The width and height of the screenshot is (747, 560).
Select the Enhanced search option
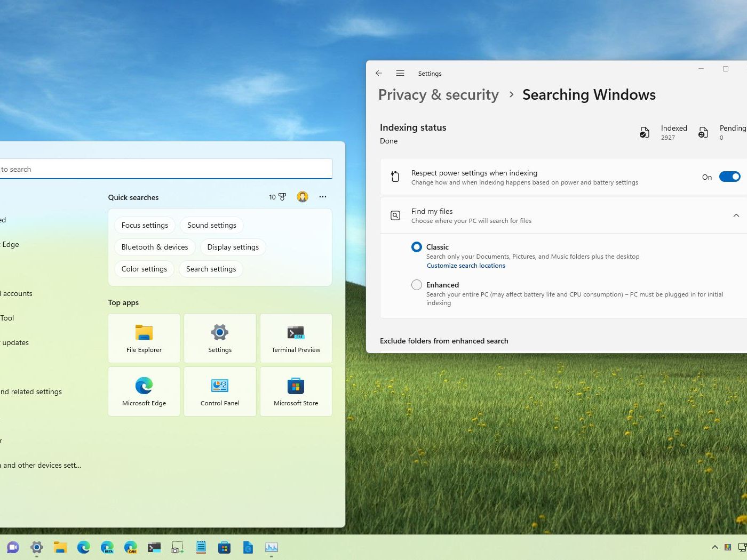point(417,285)
